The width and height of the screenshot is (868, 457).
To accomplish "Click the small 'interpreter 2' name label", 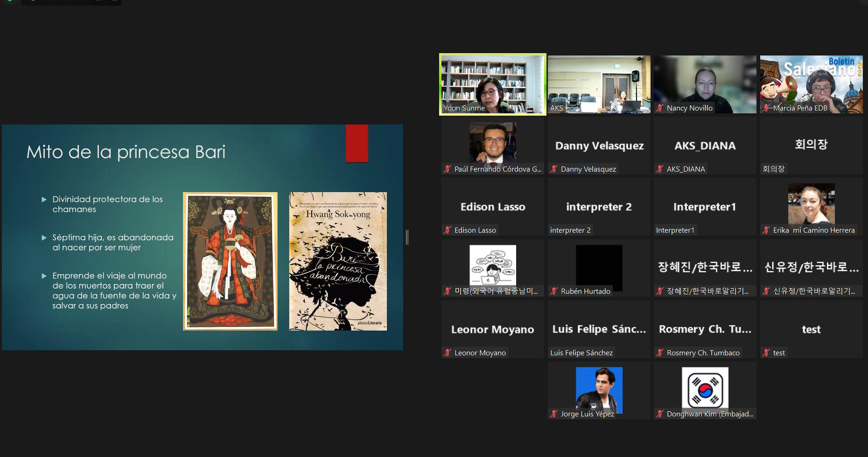I will point(570,230).
